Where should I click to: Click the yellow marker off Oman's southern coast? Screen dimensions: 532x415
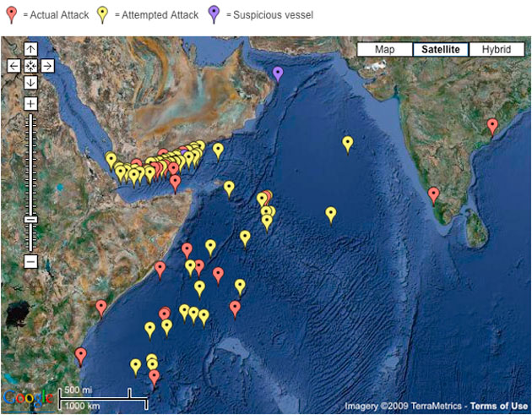pos(218,151)
